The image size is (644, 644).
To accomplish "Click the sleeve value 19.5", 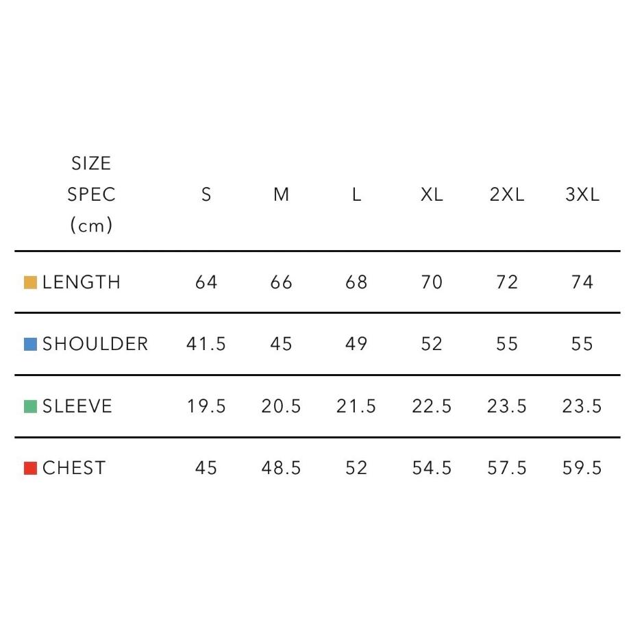I will (x=206, y=406).
